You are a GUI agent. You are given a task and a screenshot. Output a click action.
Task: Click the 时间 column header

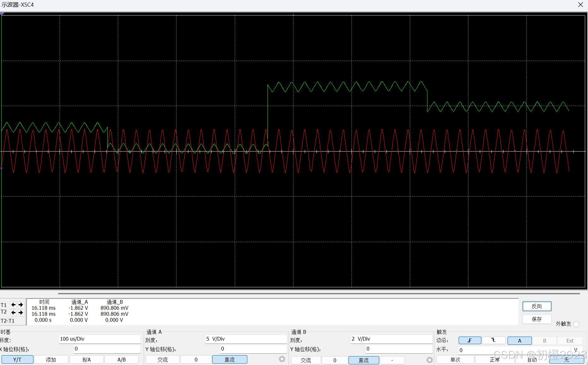click(x=44, y=302)
